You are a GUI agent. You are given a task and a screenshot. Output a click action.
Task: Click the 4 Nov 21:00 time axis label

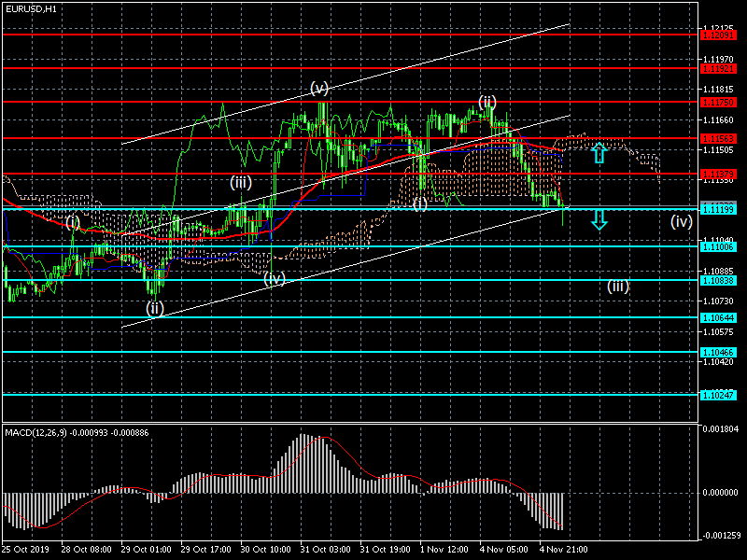point(564,549)
